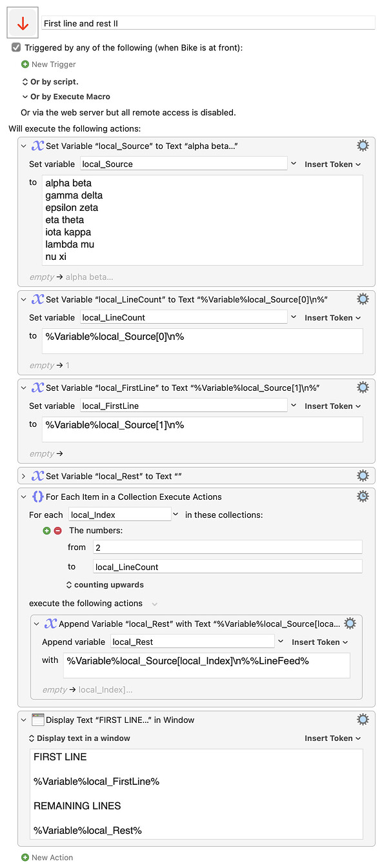Toggle the 'Triggered by any of the following' checkbox
This screenshot has width=382, height=868.
[16, 48]
